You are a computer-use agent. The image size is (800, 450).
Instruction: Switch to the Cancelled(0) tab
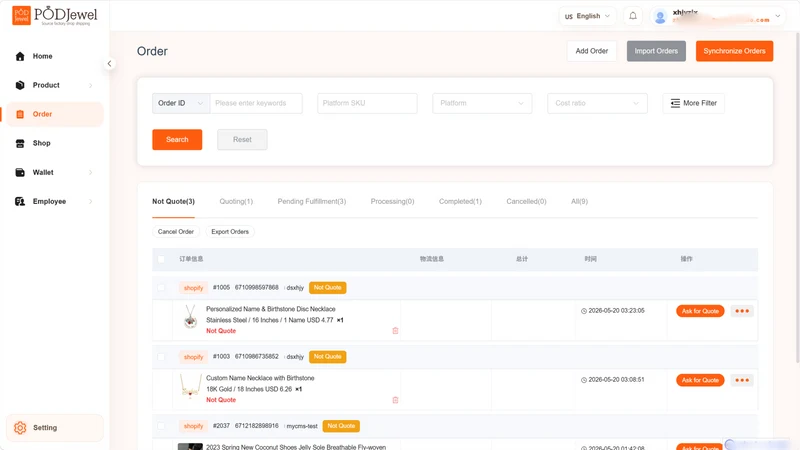point(526,202)
